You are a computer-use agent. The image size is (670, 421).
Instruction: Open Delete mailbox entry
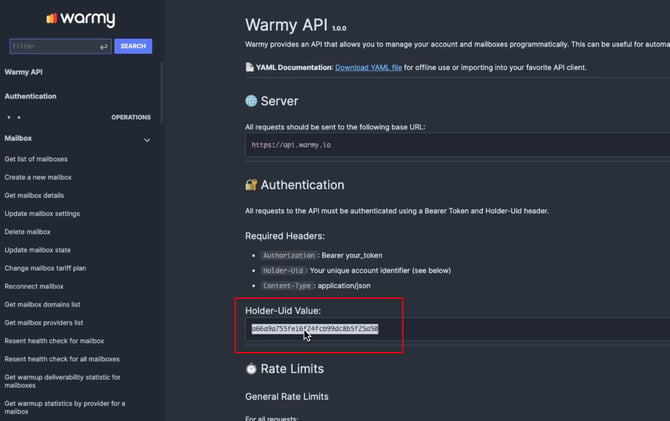point(27,232)
